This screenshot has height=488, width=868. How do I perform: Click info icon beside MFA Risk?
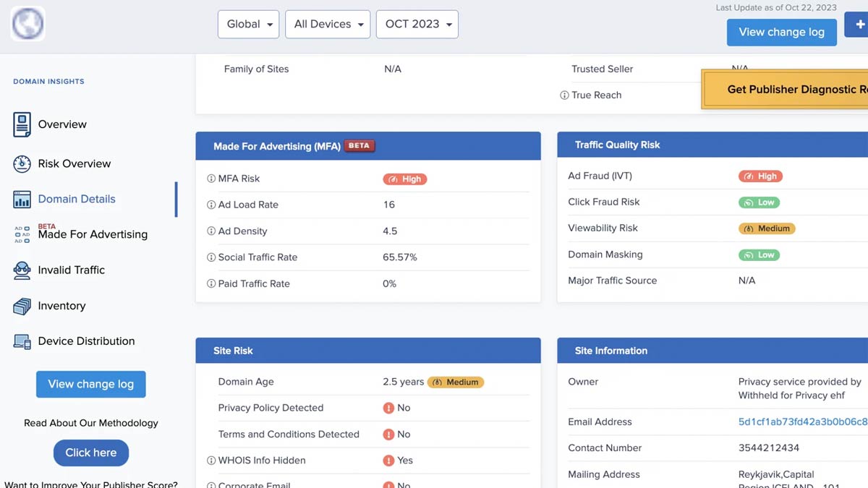(211, 179)
